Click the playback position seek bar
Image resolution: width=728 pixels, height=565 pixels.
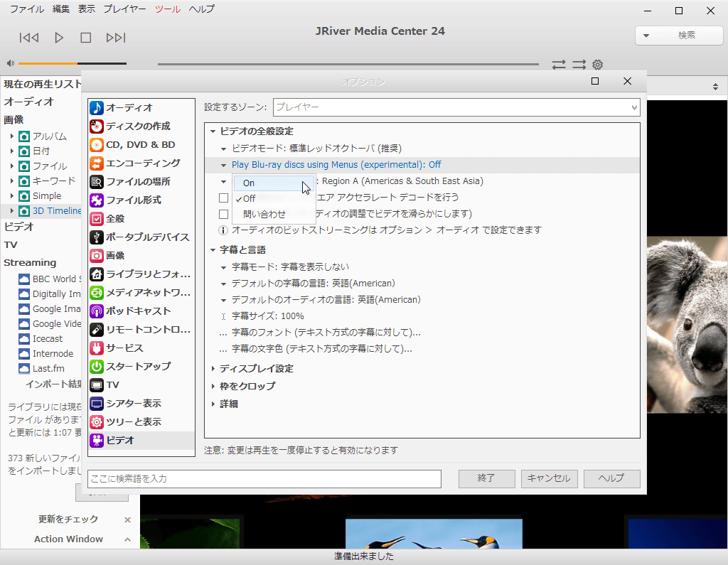click(348, 64)
